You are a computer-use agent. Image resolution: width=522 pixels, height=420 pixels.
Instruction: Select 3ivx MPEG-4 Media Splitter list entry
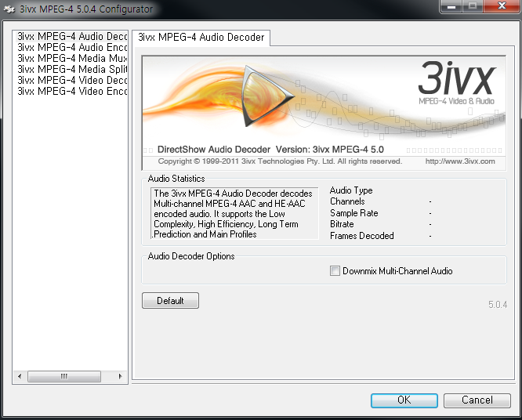click(72, 69)
